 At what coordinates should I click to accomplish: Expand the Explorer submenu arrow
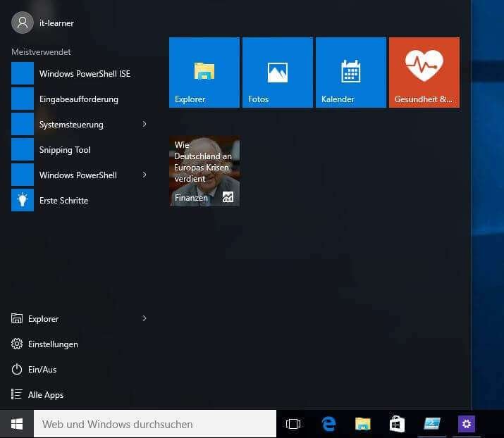click(x=145, y=319)
